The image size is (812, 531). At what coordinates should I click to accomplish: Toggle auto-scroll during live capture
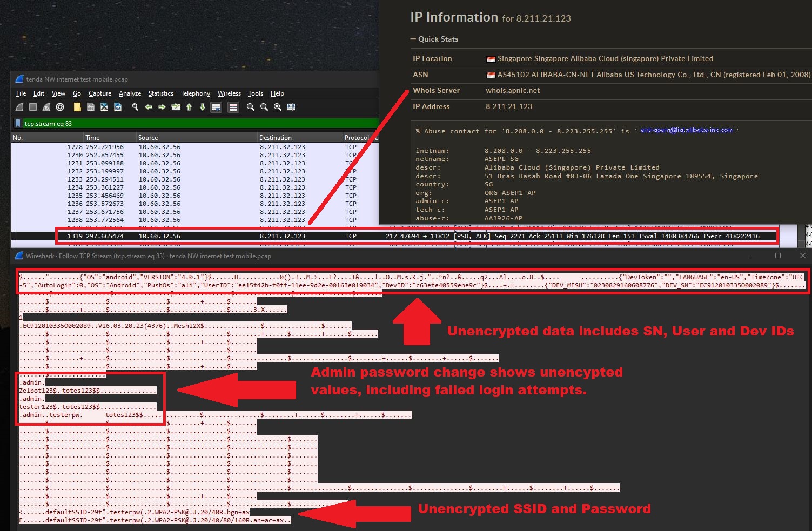(x=216, y=107)
